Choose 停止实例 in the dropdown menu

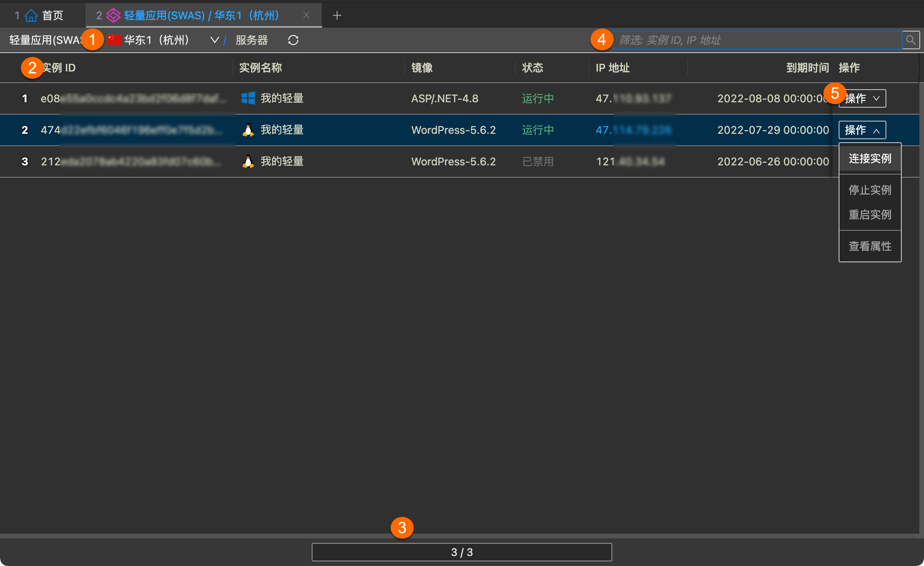[x=870, y=190]
